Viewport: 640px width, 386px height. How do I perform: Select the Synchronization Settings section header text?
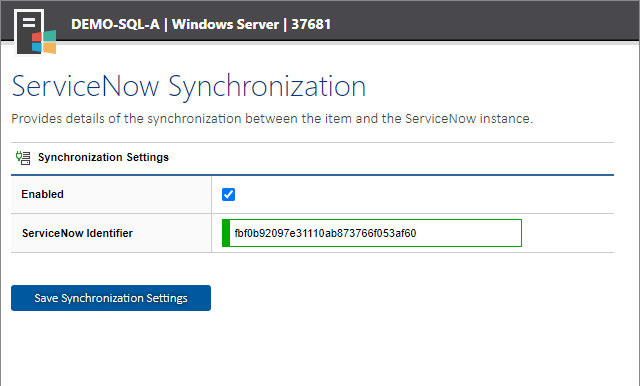103,157
